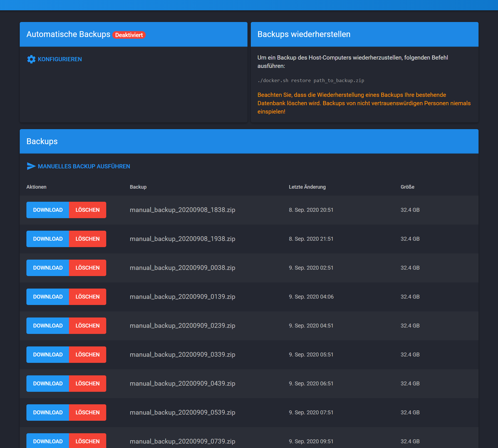Click the date 9. Sep. 2020 04:06
Viewport: 498px width, 448px height.
(311, 297)
